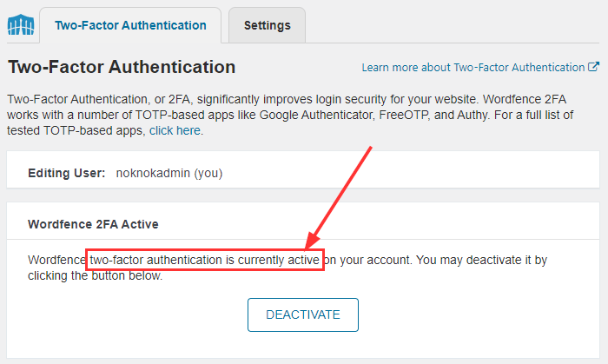Select the Two-Factor Authentication tab

(x=130, y=25)
